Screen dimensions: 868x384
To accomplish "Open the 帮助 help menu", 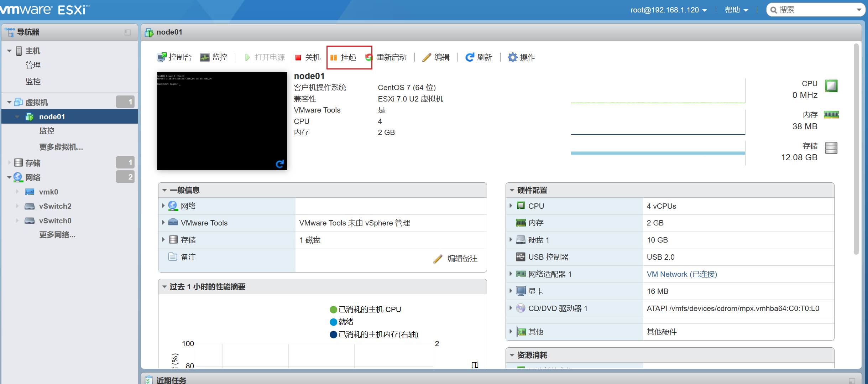I will point(736,10).
